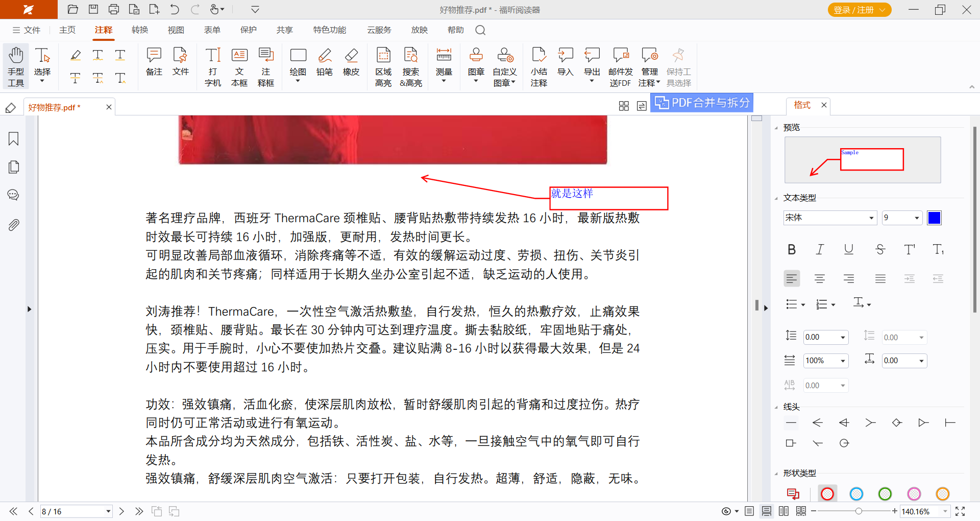Screen dimensions: 980x521
Task: Open the Bookmarks side panel
Action: coord(14,139)
